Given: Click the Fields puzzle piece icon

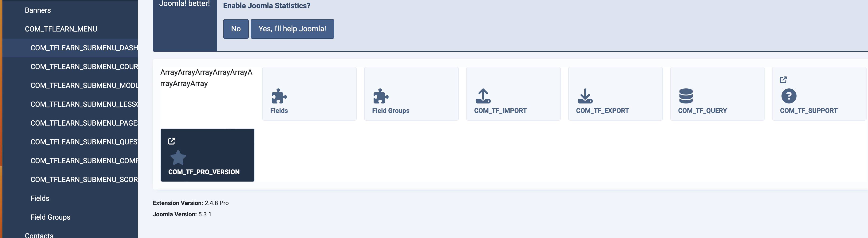Looking at the screenshot, I should pyautogui.click(x=279, y=96).
